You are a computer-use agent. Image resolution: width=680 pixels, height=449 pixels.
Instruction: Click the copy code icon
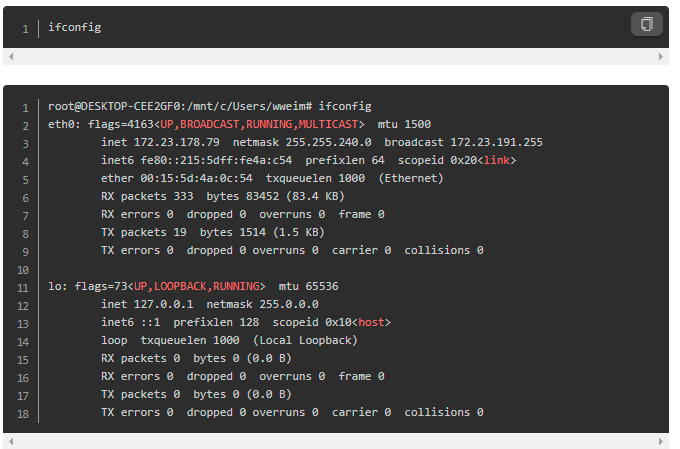646,24
